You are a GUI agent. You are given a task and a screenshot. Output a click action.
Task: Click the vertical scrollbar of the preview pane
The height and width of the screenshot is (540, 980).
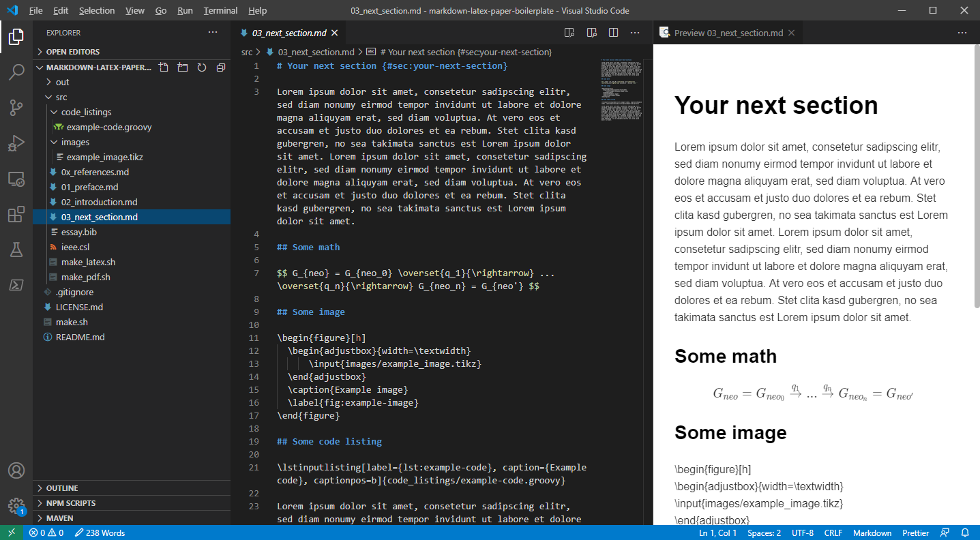(977, 177)
